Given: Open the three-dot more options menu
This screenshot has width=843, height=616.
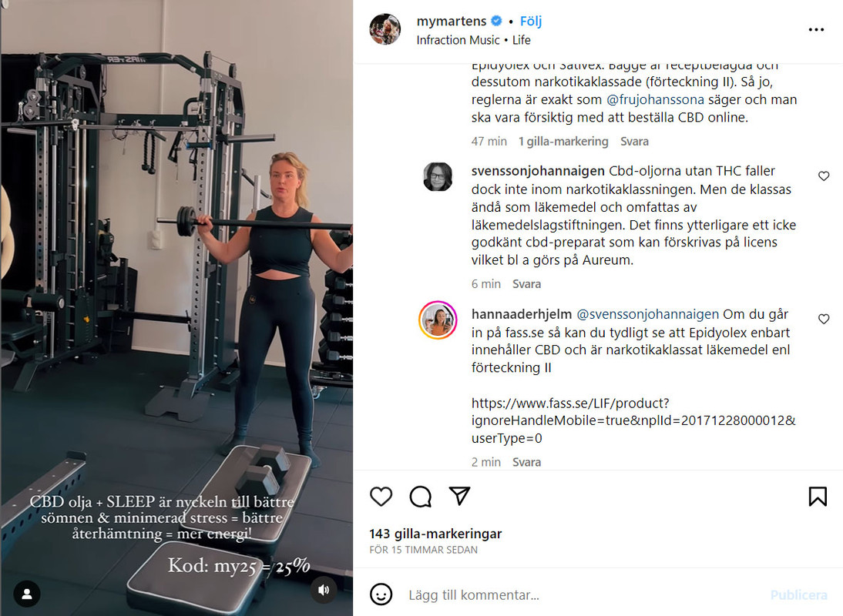Looking at the screenshot, I should point(816,29).
